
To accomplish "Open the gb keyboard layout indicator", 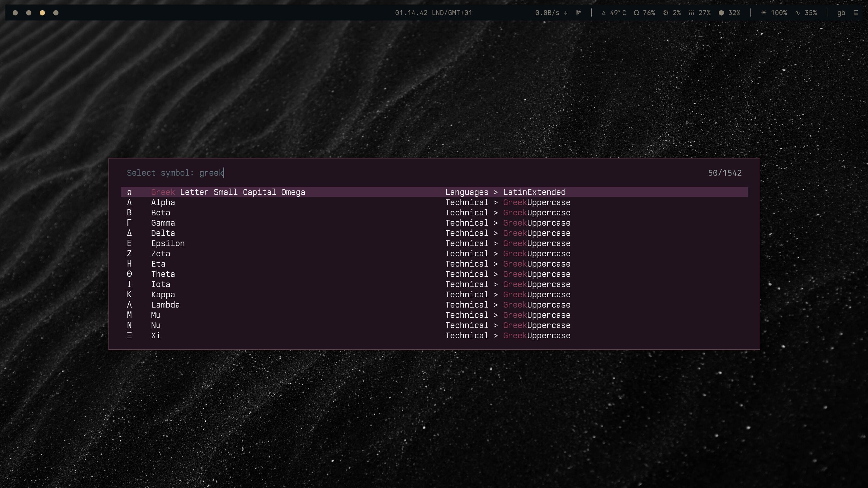I will pyautogui.click(x=841, y=13).
